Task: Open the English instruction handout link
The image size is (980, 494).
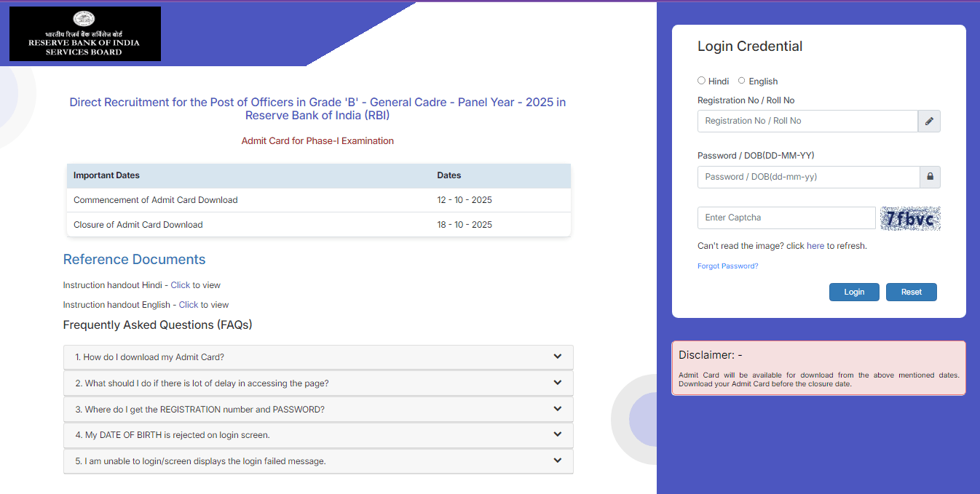Action: click(188, 305)
